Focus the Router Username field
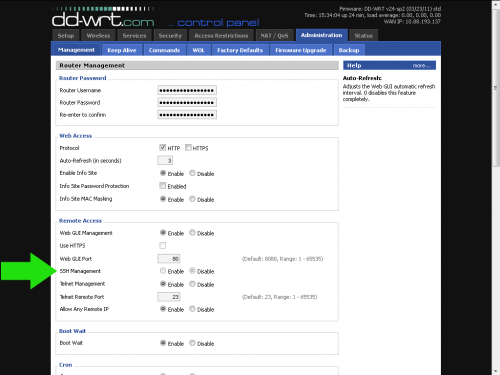Image resolution: width=500 pixels, height=375 pixels. tap(187, 90)
